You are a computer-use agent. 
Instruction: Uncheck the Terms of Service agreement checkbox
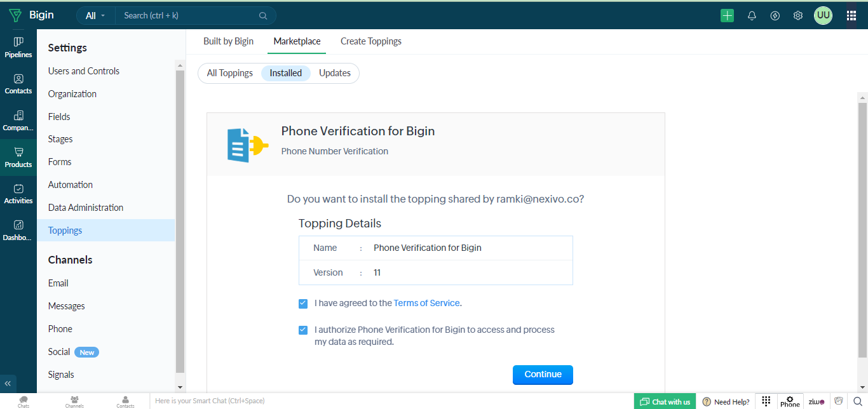[x=303, y=304]
